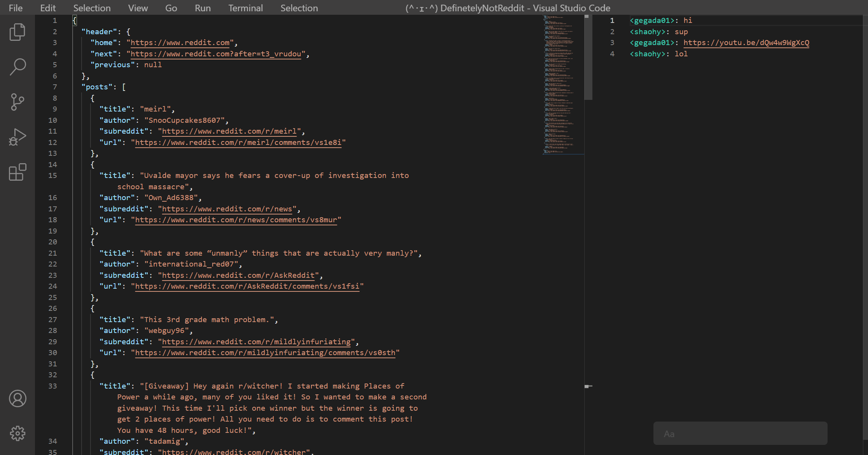Click the code minimap overview
868x455 pixels.
click(x=563, y=85)
